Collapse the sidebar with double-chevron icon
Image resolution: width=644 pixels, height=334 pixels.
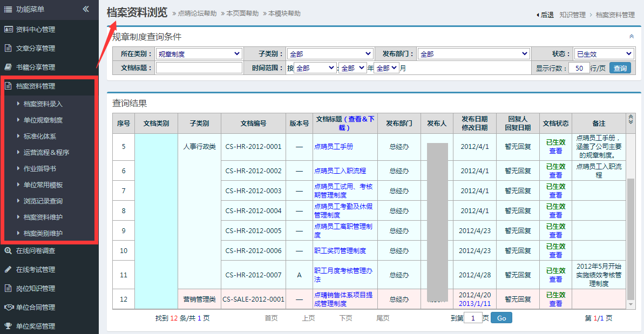point(86,9)
